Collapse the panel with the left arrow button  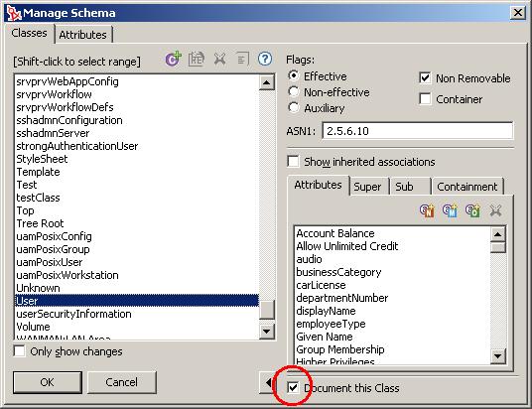click(268, 383)
